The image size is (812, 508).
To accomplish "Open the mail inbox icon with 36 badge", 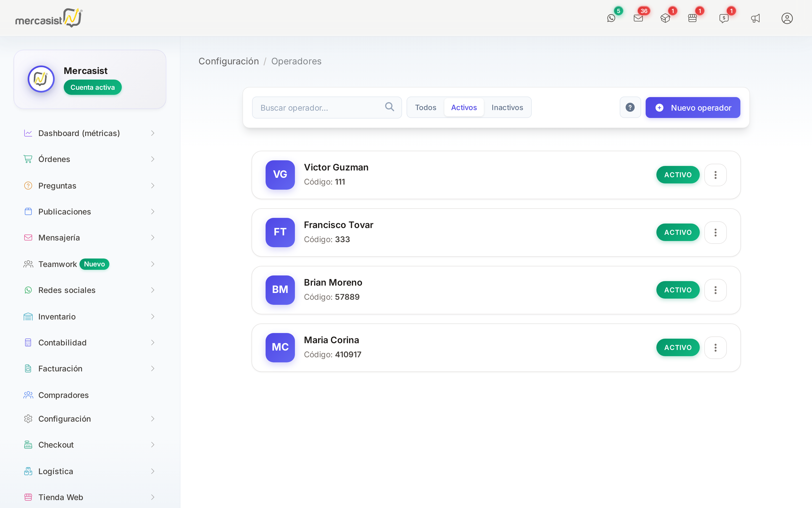I will (638, 18).
